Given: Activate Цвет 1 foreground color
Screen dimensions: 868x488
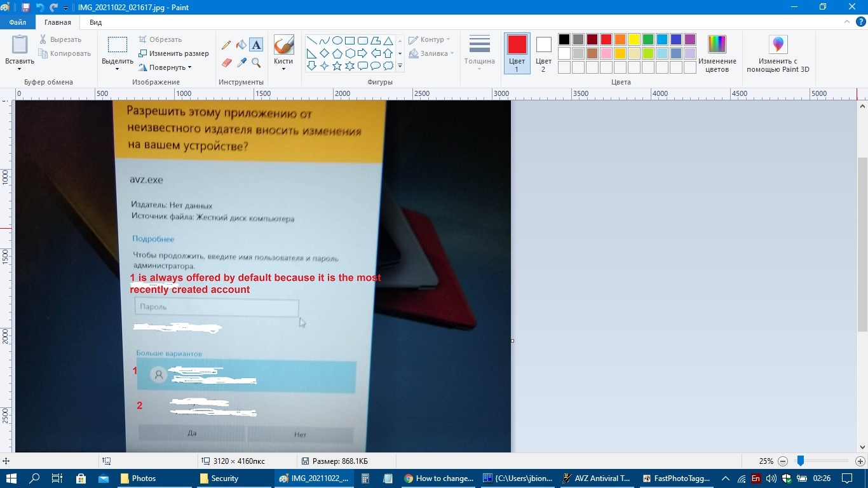Looking at the screenshot, I should click(x=517, y=53).
